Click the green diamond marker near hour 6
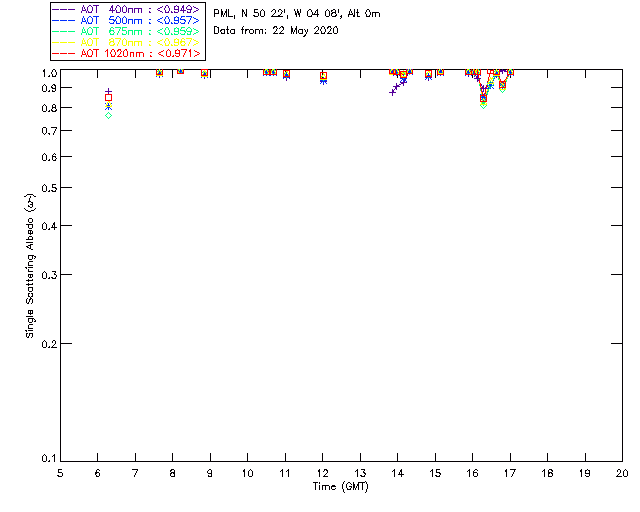The image size is (640, 512). click(109, 116)
